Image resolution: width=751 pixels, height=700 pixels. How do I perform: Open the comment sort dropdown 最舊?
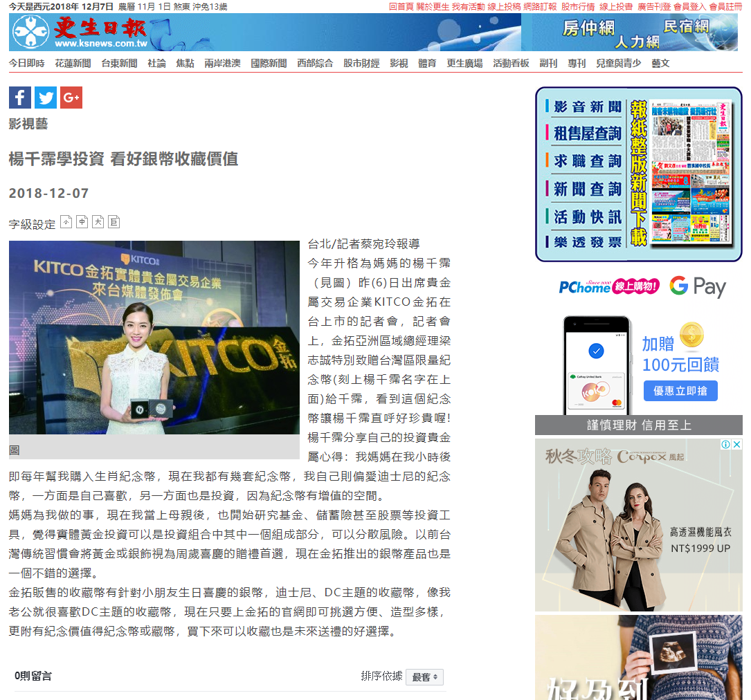pyautogui.click(x=424, y=677)
